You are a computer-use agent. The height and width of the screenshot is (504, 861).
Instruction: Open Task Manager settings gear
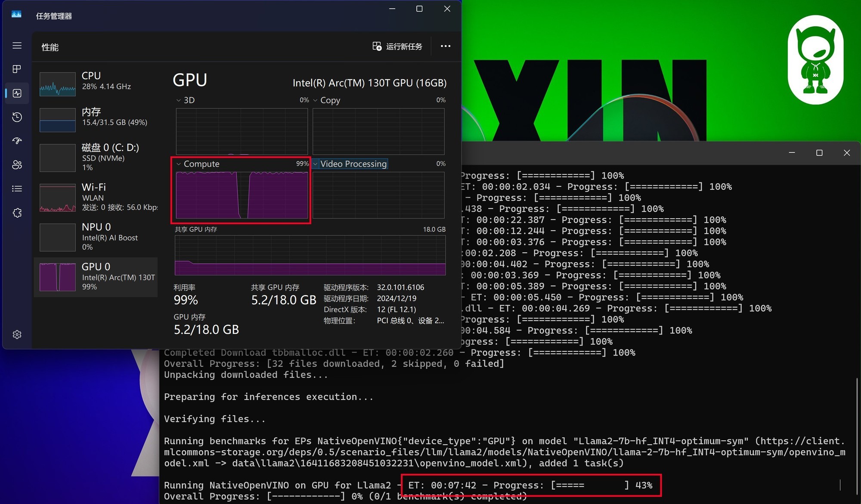click(17, 334)
